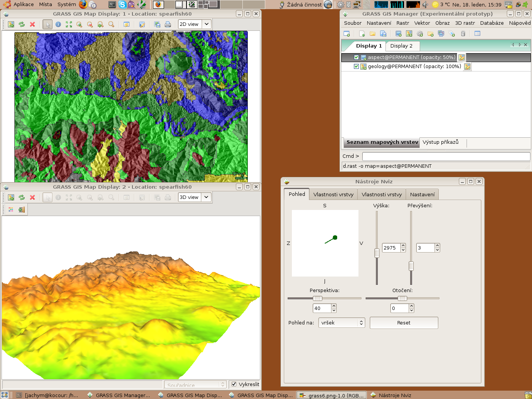Add labels layer using the tag icon
This screenshot has width=532, height=399.
(x=452, y=34)
